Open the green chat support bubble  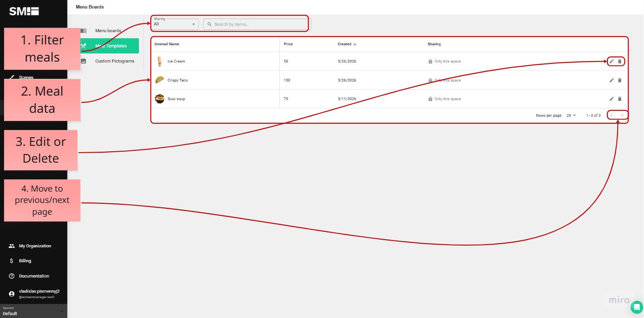click(x=636, y=307)
